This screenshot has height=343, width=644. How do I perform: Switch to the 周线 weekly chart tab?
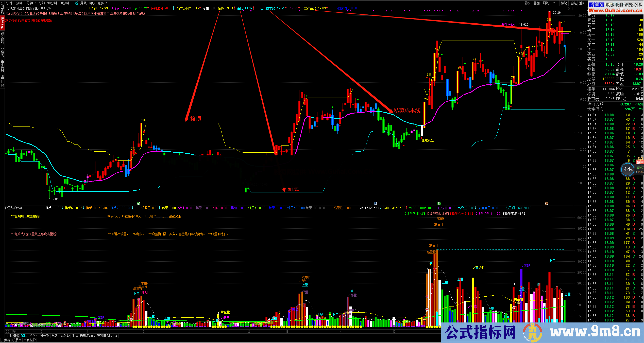(x=83, y=3)
